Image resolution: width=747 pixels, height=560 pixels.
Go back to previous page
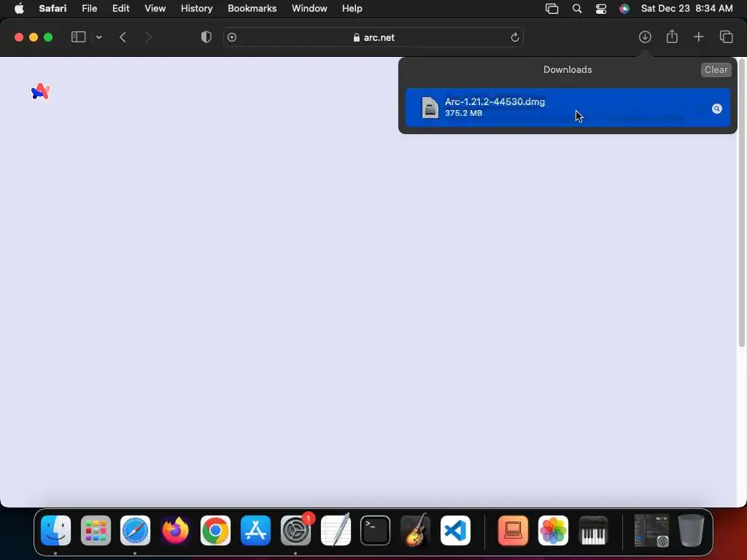[x=123, y=37]
